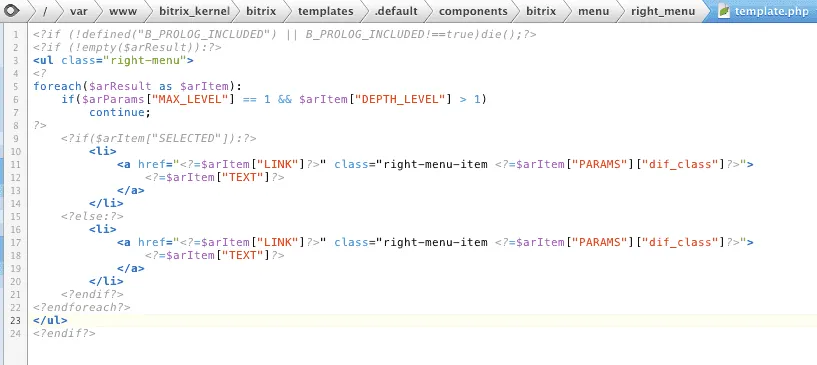The image size is (817, 365).
Task: Click the '<?else:?>' statement
Action: click(92, 217)
